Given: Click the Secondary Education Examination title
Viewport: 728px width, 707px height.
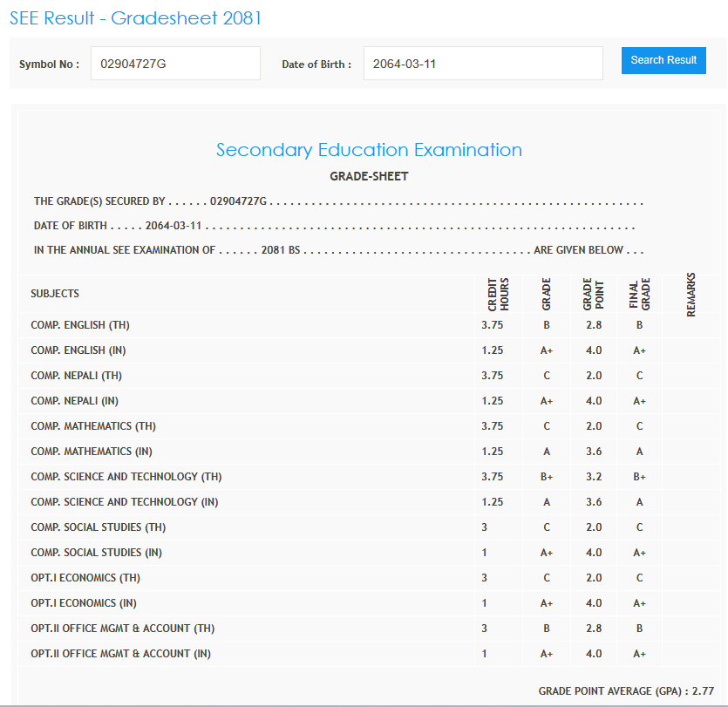Looking at the screenshot, I should 369,150.
